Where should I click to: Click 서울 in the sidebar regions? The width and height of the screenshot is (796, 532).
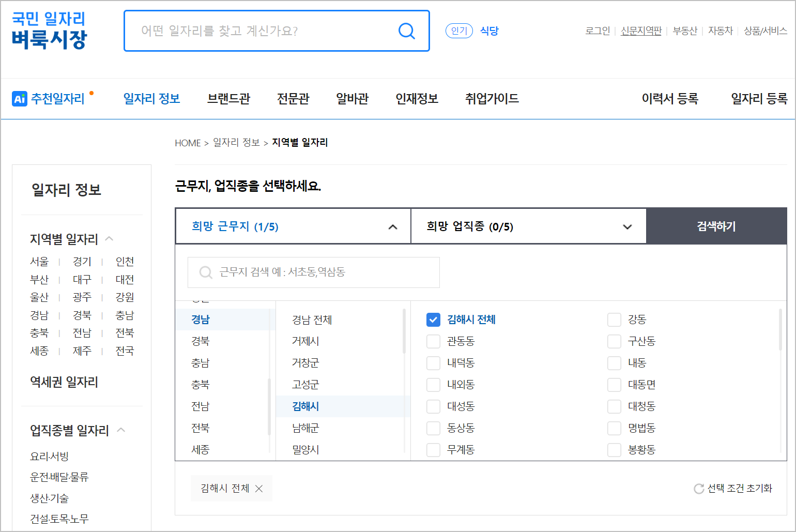(x=39, y=262)
